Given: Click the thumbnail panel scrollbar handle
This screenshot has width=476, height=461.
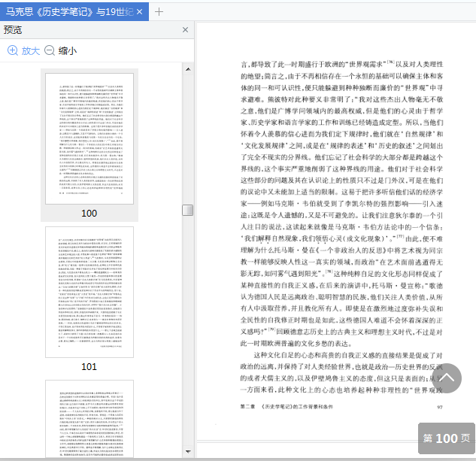Looking at the screenshot, I should pyautogui.click(x=187, y=210).
